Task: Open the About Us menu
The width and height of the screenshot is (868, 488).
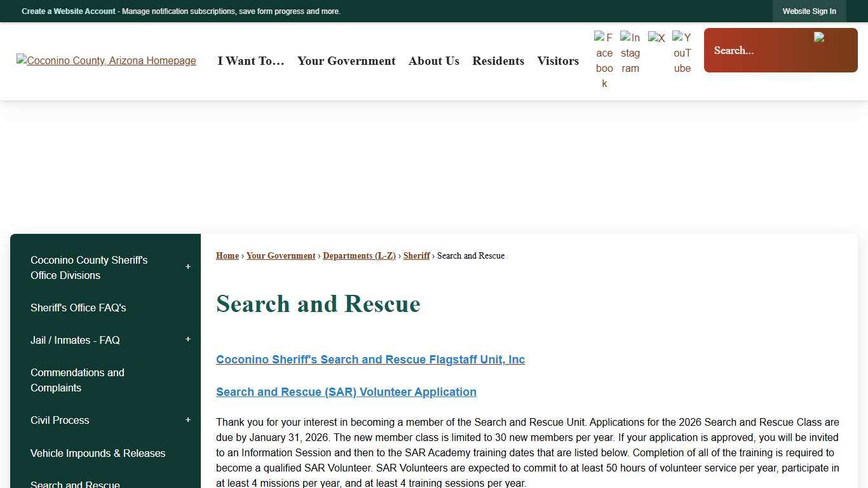Action: point(433,61)
